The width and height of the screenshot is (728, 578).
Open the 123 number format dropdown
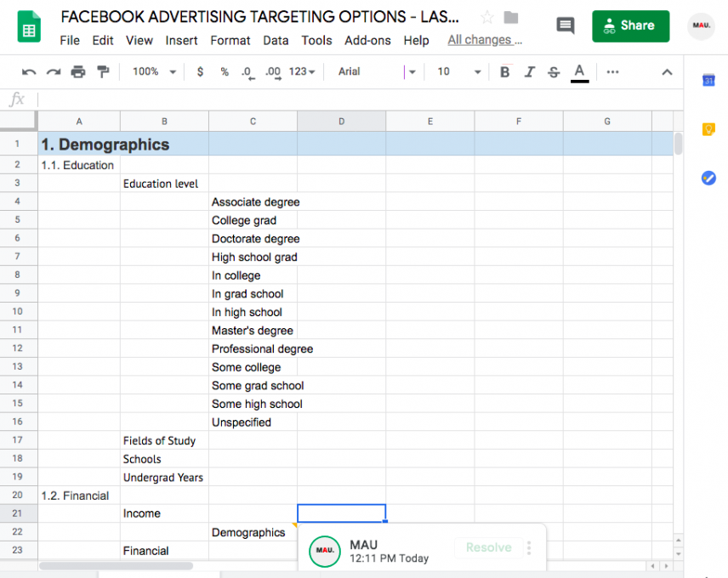click(302, 71)
